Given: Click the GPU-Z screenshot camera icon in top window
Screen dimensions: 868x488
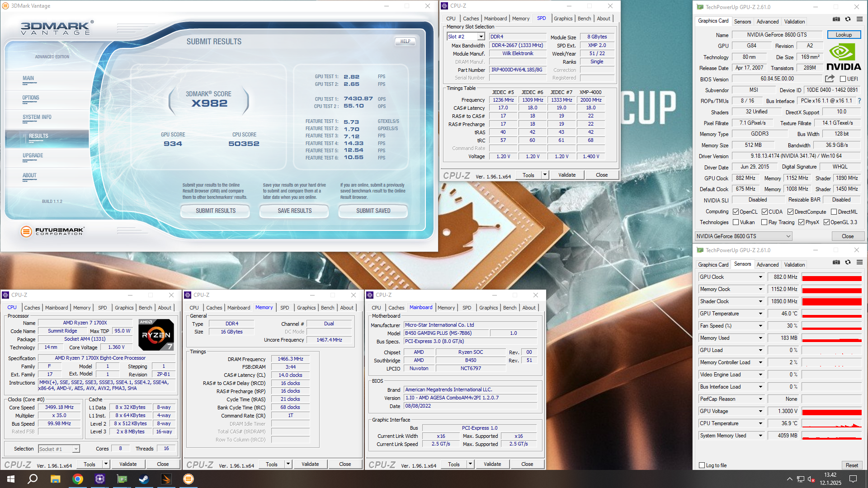Looking at the screenshot, I should click(836, 19).
